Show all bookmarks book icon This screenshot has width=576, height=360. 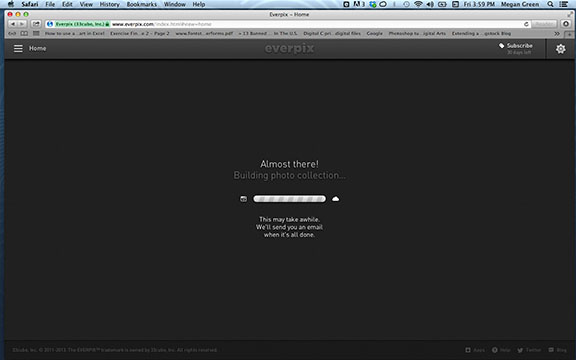[24, 33]
